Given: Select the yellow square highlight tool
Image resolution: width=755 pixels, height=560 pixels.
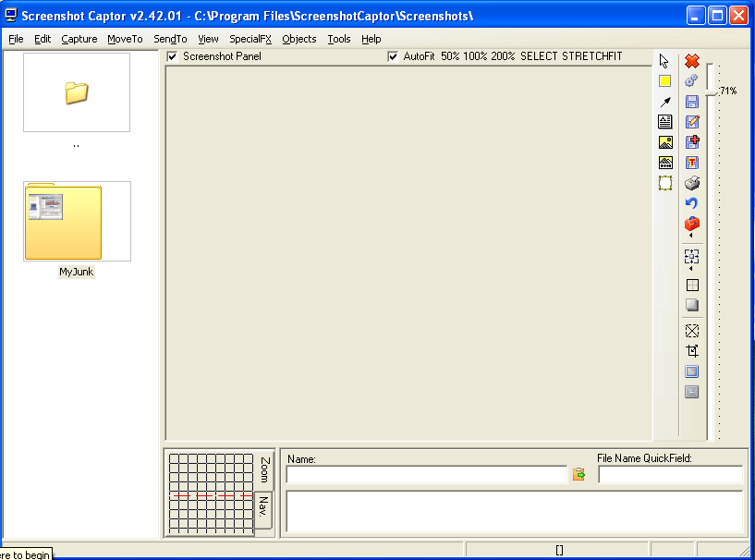Looking at the screenshot, I should [x=664, y=81].
